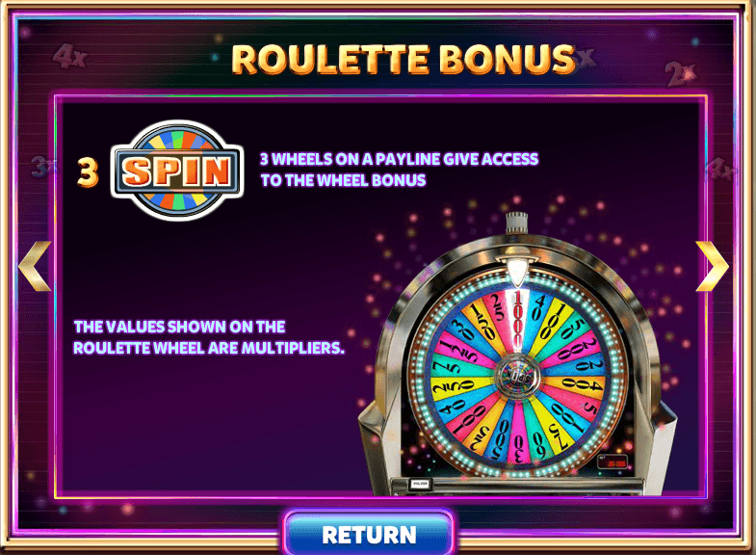The width and height of the screenshot is (756, 555).
Task: Click the RETURN button
Action: pos(369,534)
